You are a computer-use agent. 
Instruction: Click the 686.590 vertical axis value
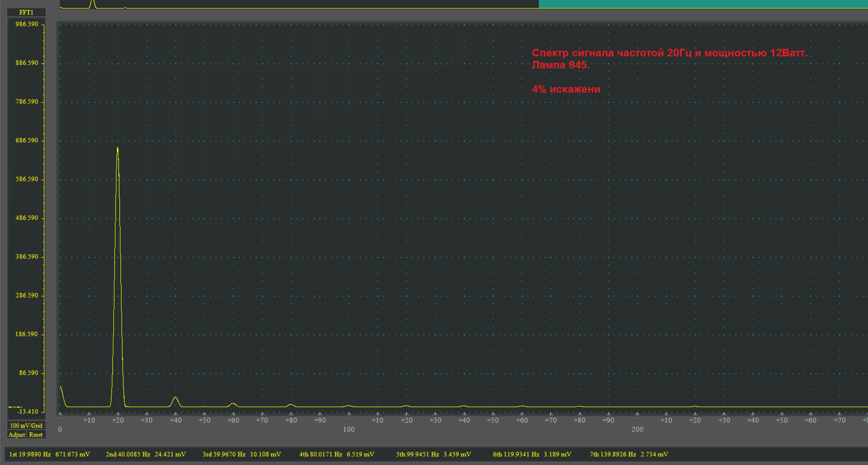pyautogui.click(x=27, y=140)
